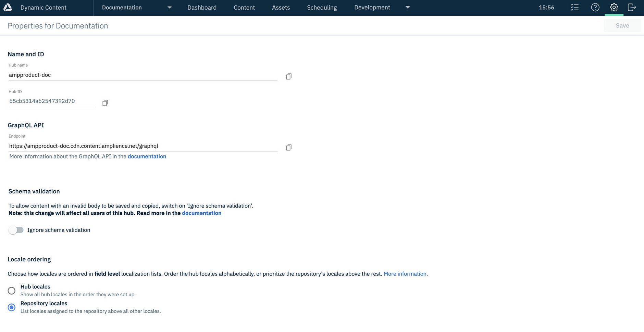Click the GraphQL API heading
Viewport: 644px width, 332px height.
tap(26, 125)
